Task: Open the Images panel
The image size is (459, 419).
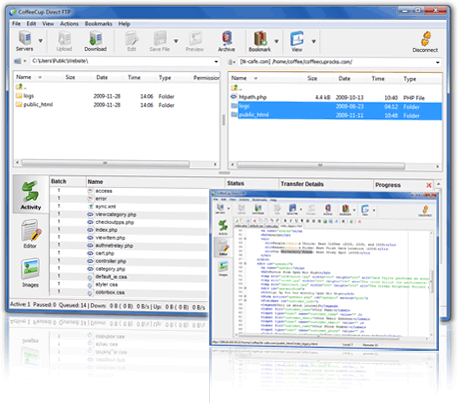Action: coord(30,272)
